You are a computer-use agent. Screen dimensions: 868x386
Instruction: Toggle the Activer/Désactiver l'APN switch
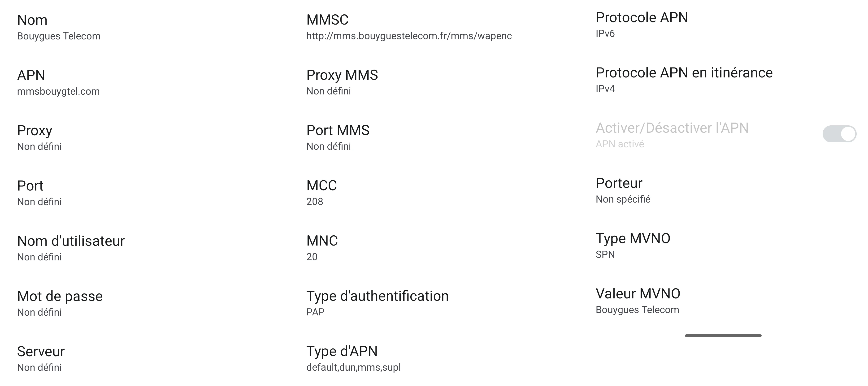pyautogui.click(x=839, y=134)
